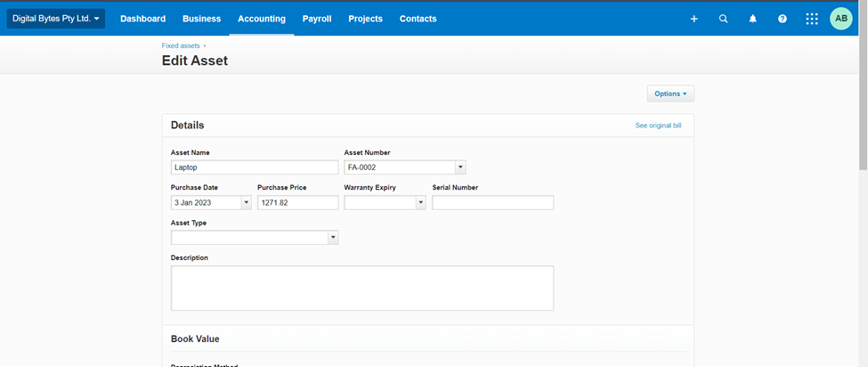Open the Asset Number dropdown arrow

(x=460, y=167)
